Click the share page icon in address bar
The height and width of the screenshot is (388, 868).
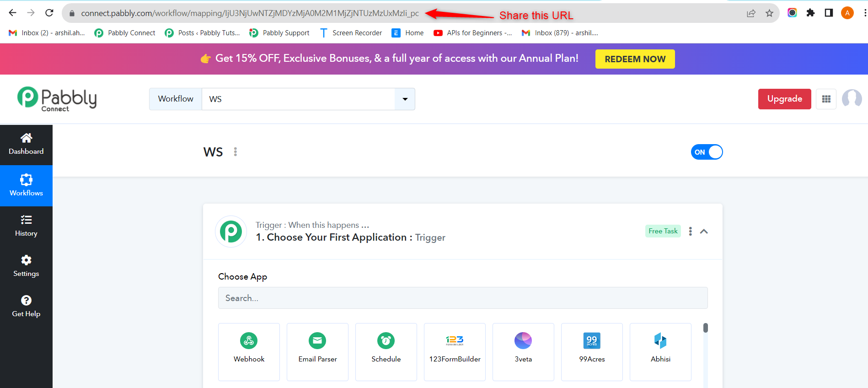click(751, 13)
